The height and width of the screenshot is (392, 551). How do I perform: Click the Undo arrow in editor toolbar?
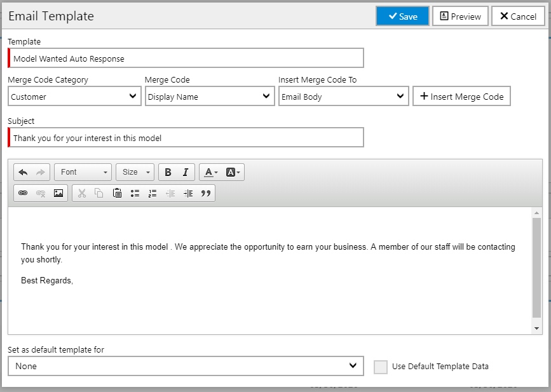tap(23, 172)
